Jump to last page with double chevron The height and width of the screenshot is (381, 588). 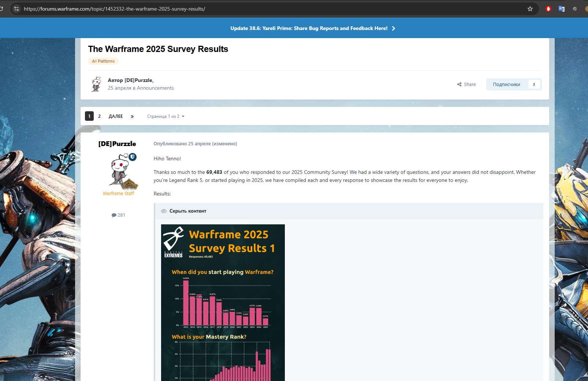tap(132, 116)
